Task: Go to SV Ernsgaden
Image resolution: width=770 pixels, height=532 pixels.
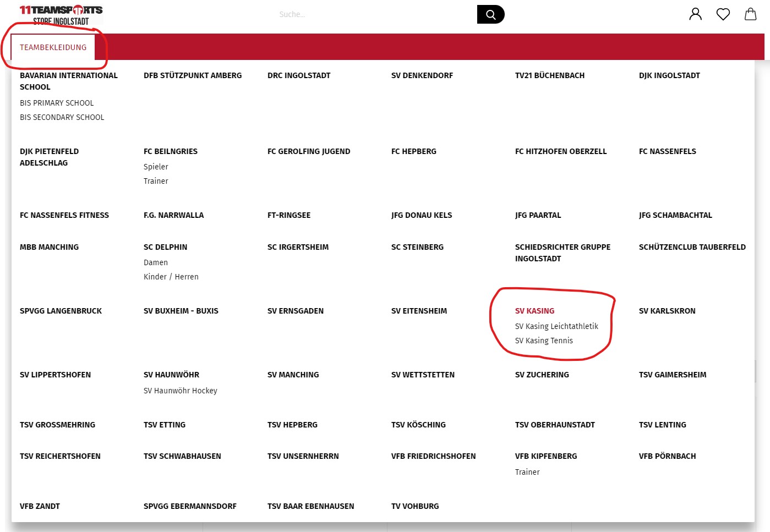Action: pyautogui.click(x=296, y=311)
